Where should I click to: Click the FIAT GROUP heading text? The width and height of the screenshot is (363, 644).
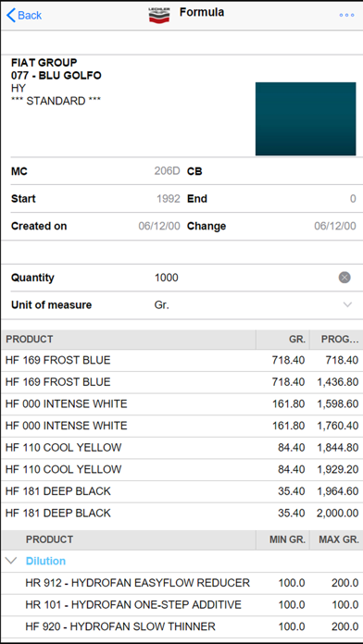[x=44, y=63]
